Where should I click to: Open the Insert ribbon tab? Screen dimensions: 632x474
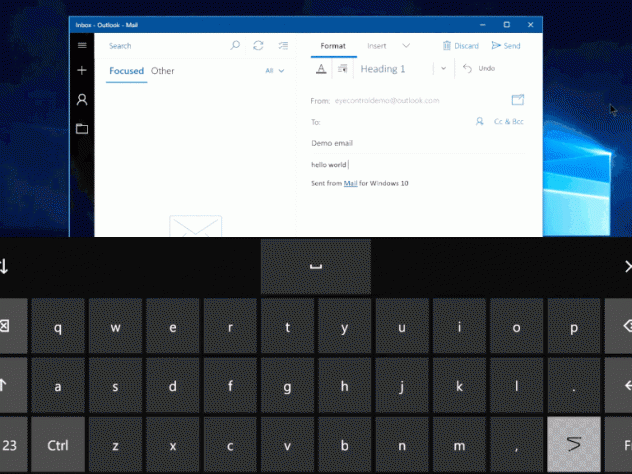(x=377, y=46)
